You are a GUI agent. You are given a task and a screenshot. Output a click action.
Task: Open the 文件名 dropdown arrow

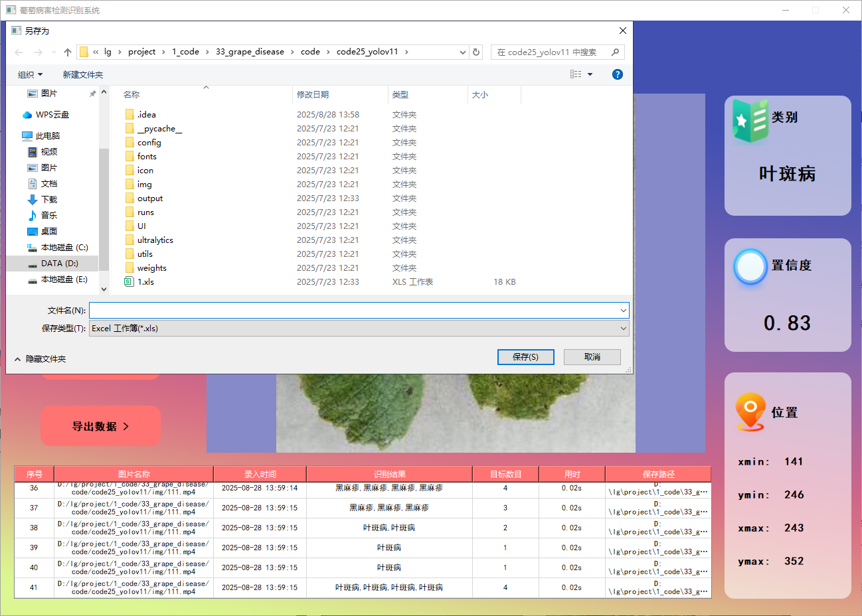tap(623, 310)
